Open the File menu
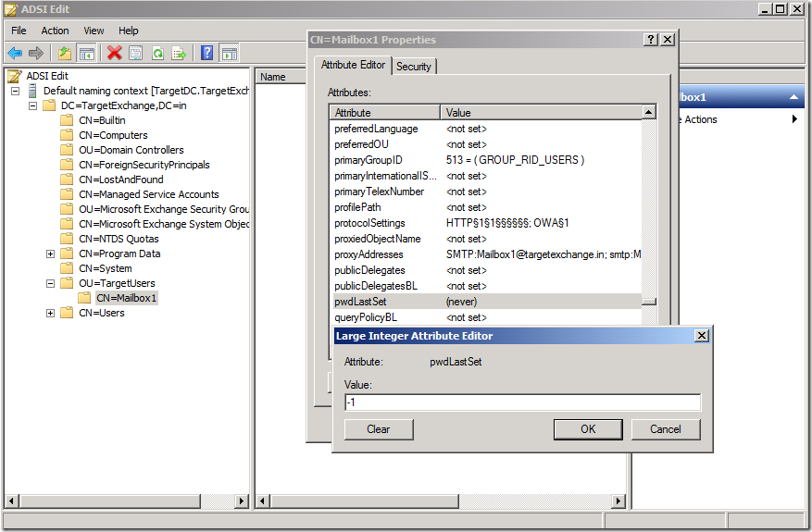This screenshot has width=812, height=532. coord(19,31)
